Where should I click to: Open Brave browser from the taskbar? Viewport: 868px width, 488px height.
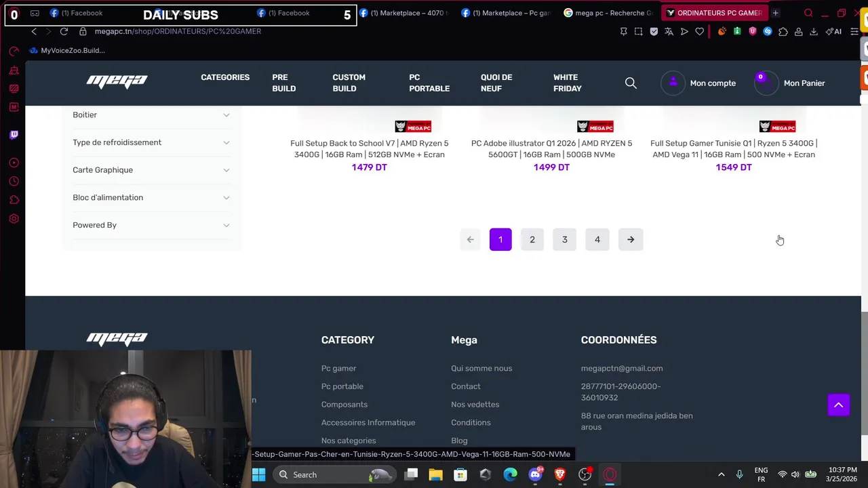[x=560, y=474]
